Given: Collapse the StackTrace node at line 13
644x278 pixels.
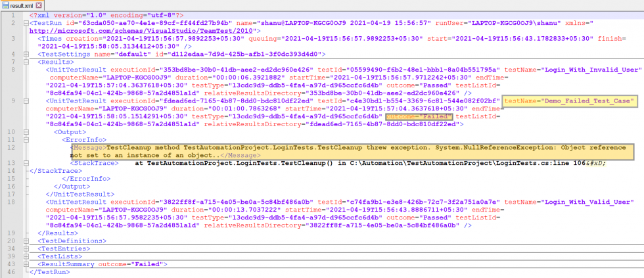Looking at the screenshot, I should pos(24,163).
